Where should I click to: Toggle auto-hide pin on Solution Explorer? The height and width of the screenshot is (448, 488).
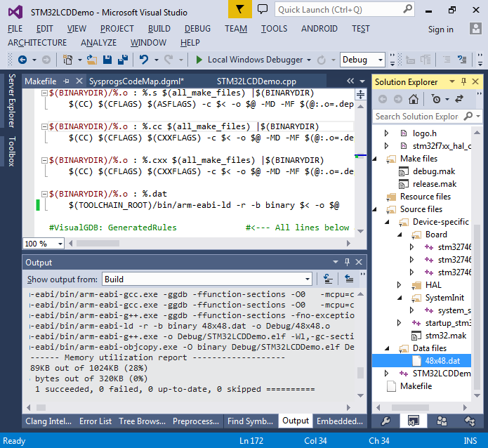(463, 81)
